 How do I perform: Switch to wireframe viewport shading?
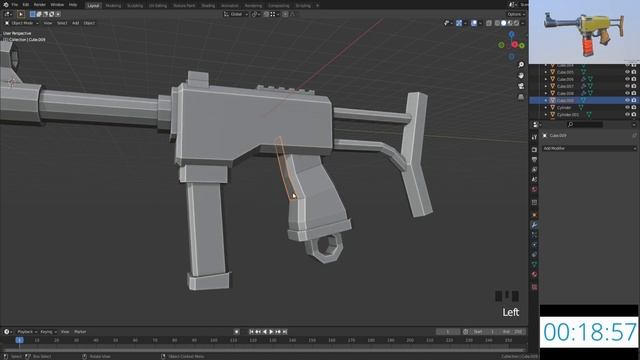[x=497, y=23]
